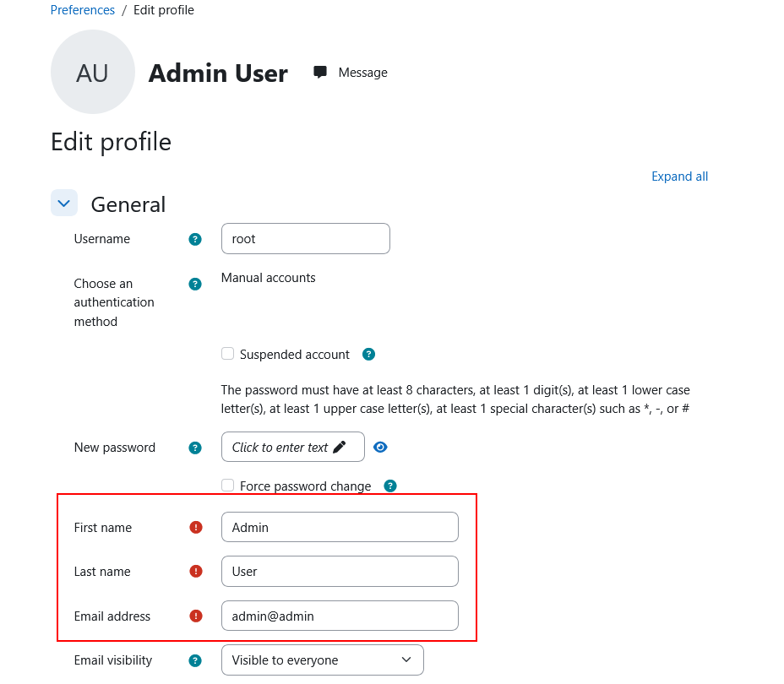Click the AU user avatar
Viewport: 784px width, 684px height.
click(x=93, y=73)
